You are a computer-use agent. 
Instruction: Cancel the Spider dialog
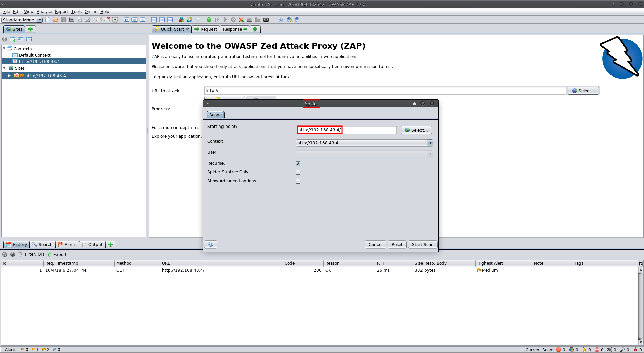[375, 244]
